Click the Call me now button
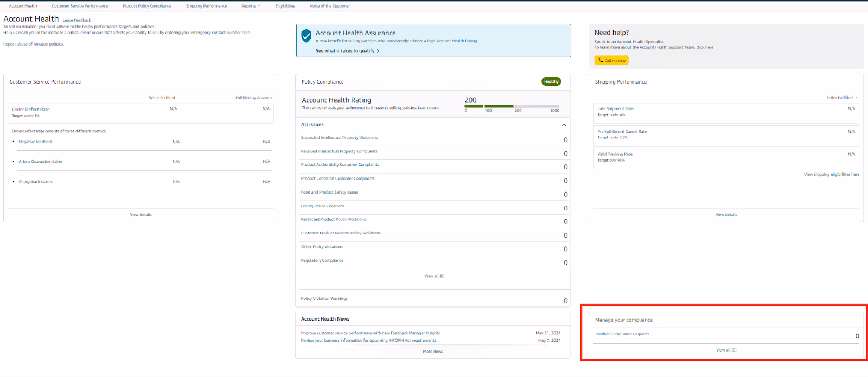The height and width of the screenshot is (377, 868). click(611, 61)
